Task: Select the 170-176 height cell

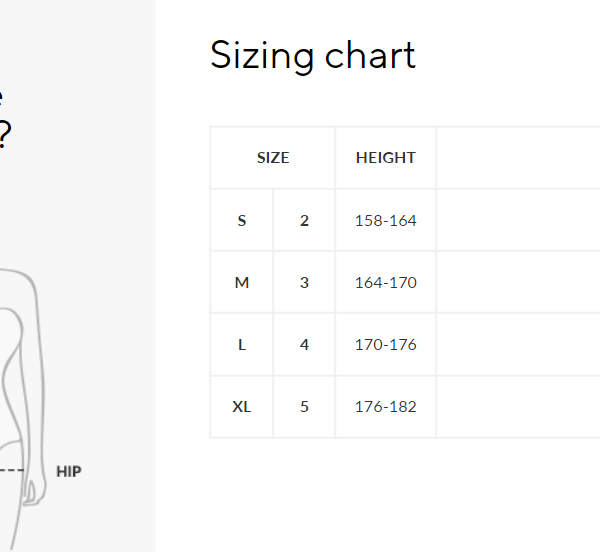Action: pos(385,345)
